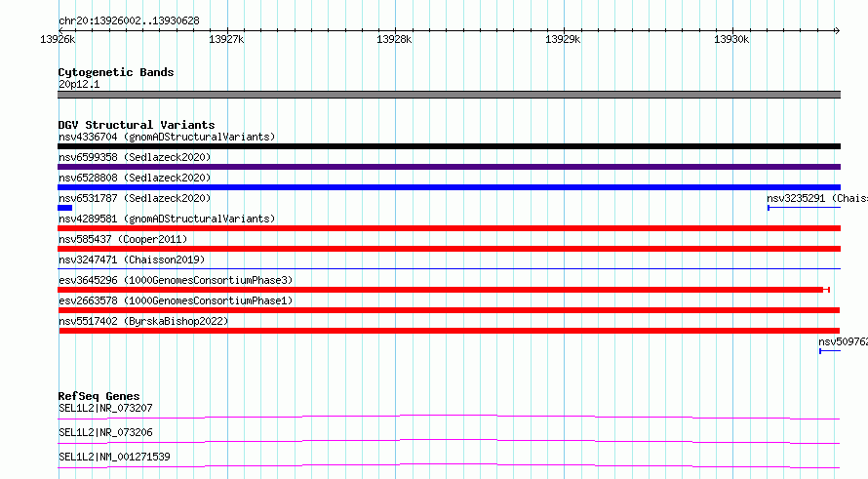868x479 pixels.
Task: Click the purple nsv6599358 variant bar
Action: tap(449, 167)
